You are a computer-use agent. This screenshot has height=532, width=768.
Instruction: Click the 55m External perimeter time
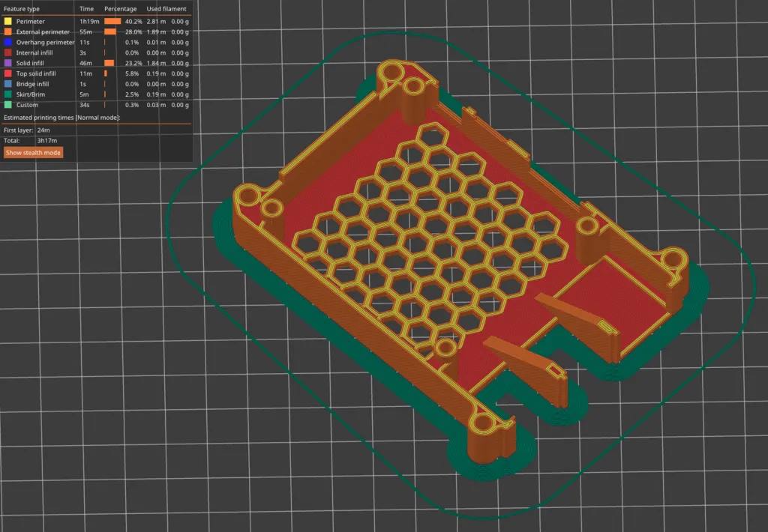point(85,31)
